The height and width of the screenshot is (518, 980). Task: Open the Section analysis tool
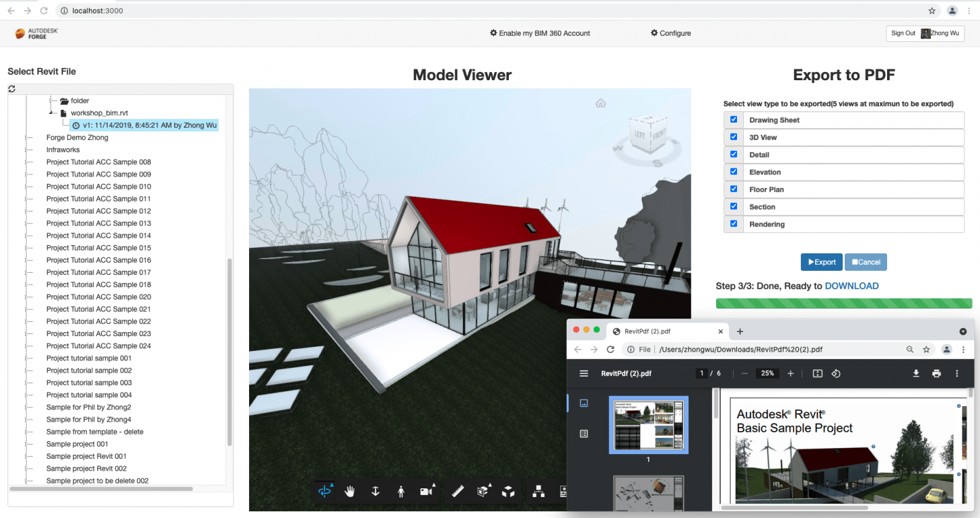click(483, 491)
